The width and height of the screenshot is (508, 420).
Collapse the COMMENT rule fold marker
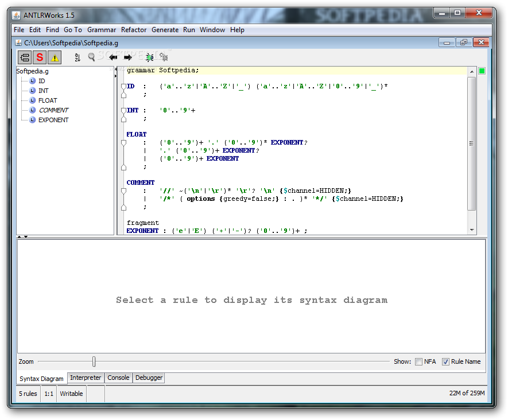coord(123,191)
